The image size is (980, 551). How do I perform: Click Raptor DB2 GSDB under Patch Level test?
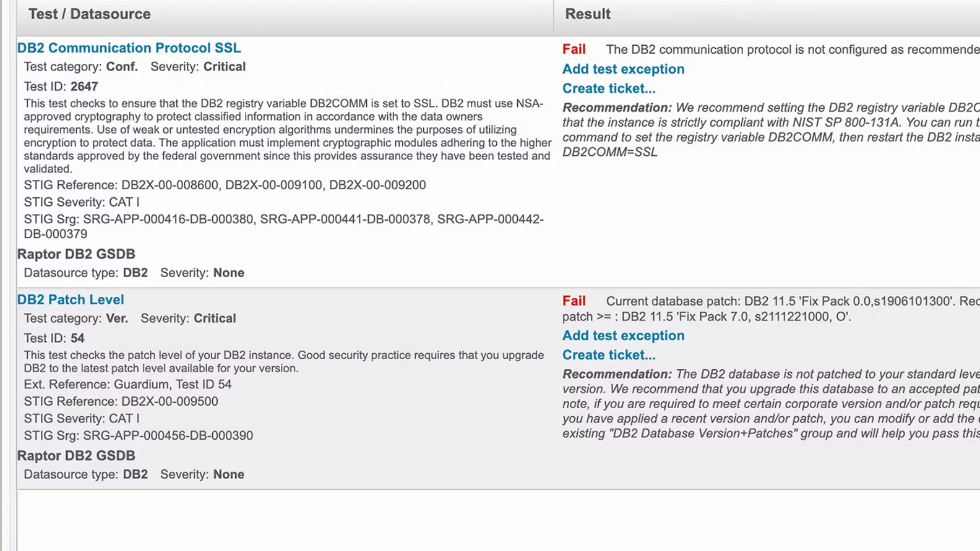76,456
